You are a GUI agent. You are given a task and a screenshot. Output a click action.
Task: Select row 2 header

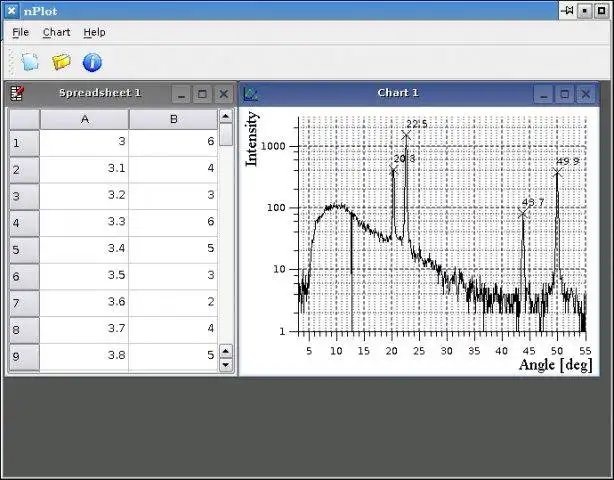[x=24, y=170]
